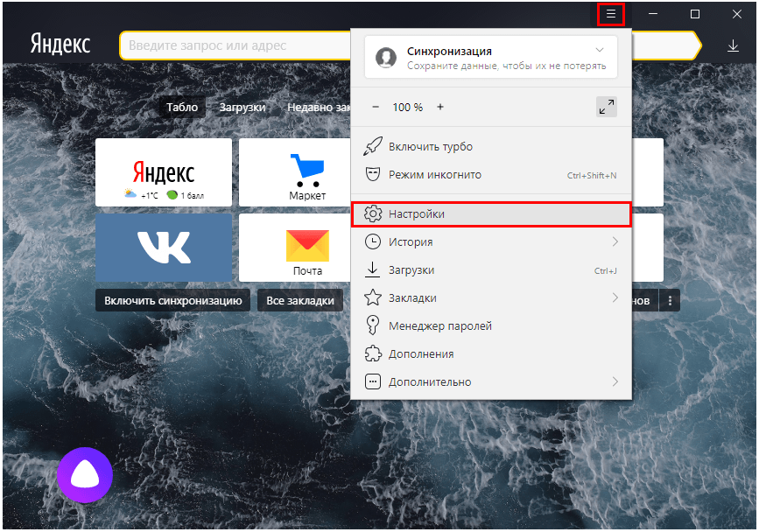Click the Alice voice assistant purple button
The width and height of the screenshot is (759, 532).
[85, 475]
